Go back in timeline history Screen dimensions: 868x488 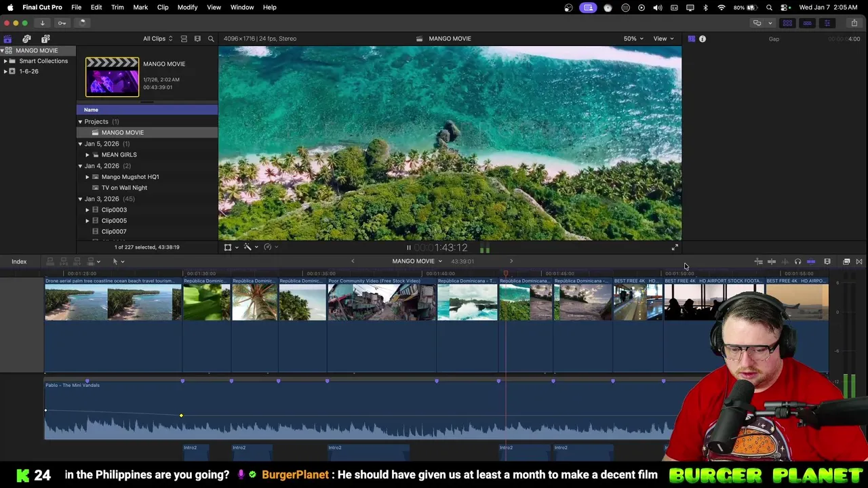pyautogui.click(x=353, y=261)
